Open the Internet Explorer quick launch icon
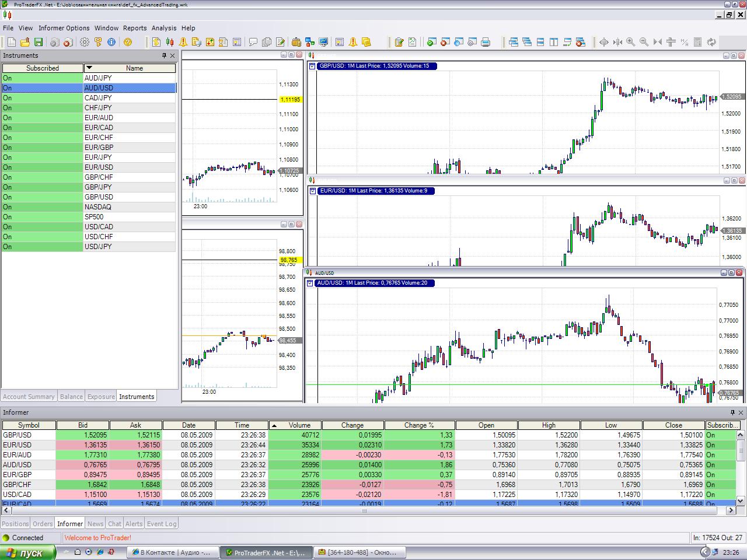The height and width of the screenshot is (560, 747). [99, 552]
